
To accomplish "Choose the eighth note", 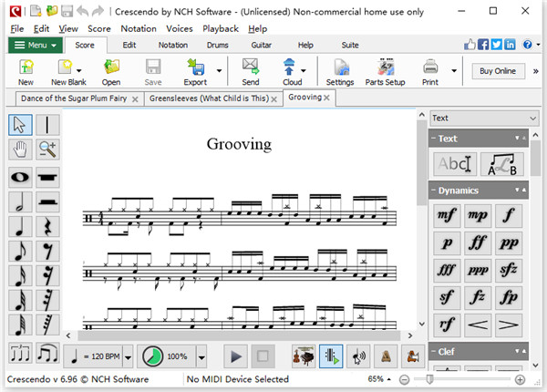I will pyautogui.click(x=20, y=251).
